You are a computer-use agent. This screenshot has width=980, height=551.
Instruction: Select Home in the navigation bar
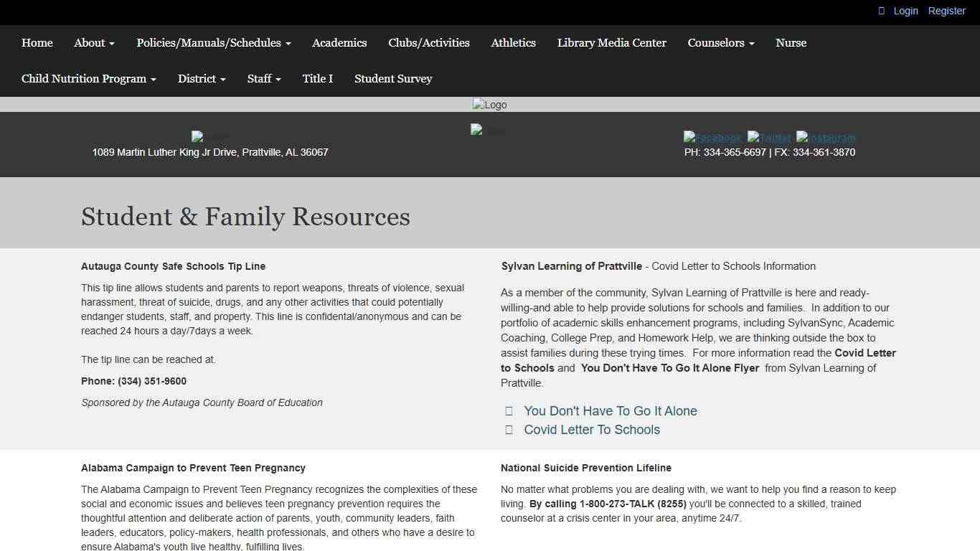tap(37, 43)
